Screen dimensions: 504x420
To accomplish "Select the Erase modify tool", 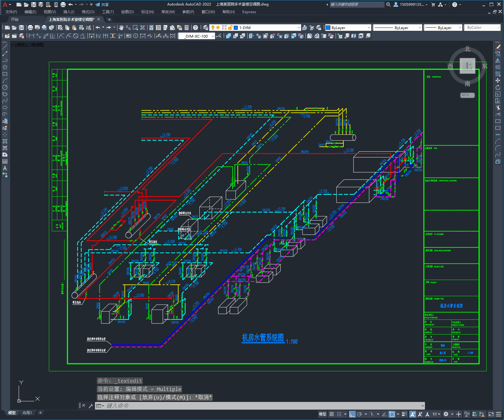I will pyautogui.click(x=498, y=47).
